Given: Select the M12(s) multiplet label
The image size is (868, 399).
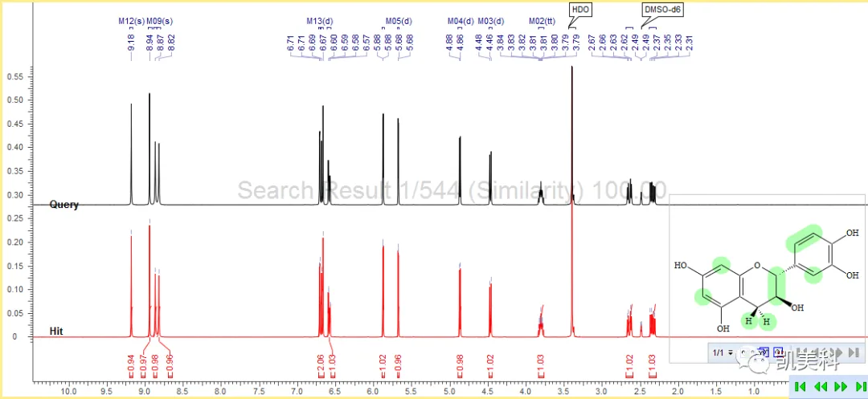Looking at the screenshot, I should point(131,22).
